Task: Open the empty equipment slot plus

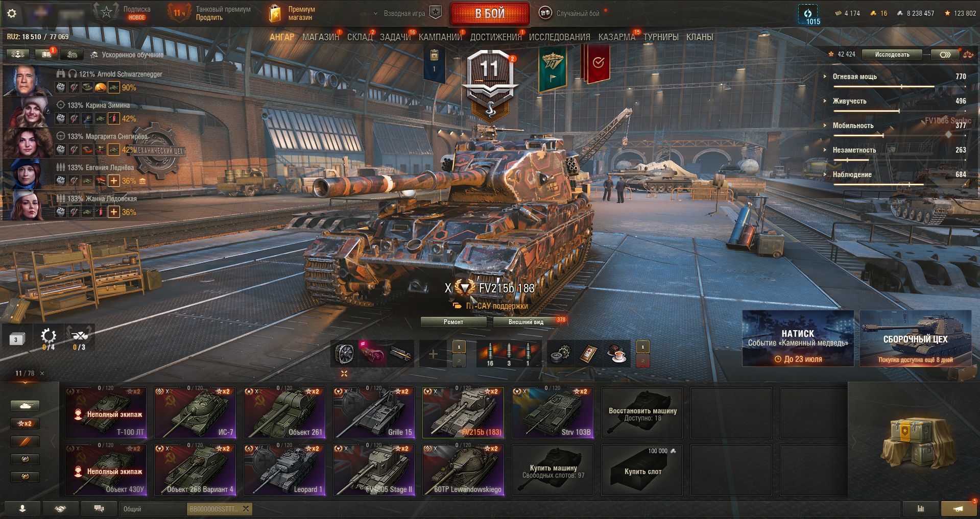Action: coord(433,354)
